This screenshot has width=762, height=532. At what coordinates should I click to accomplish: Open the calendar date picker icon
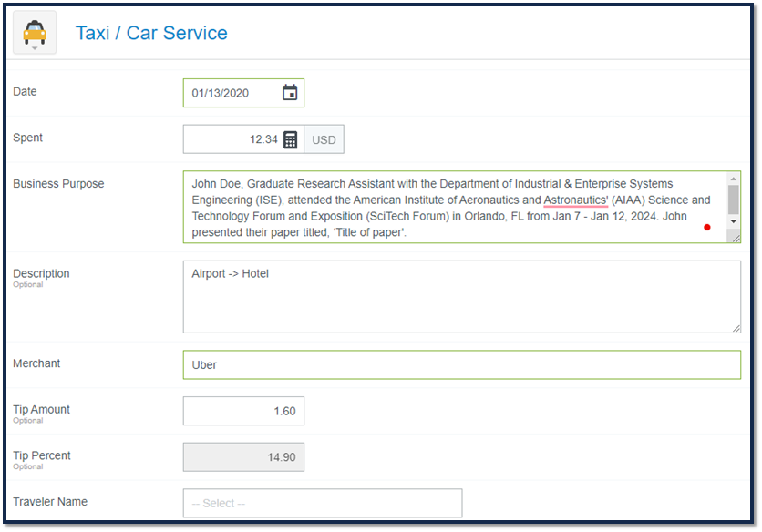click(x=290, y=92)
